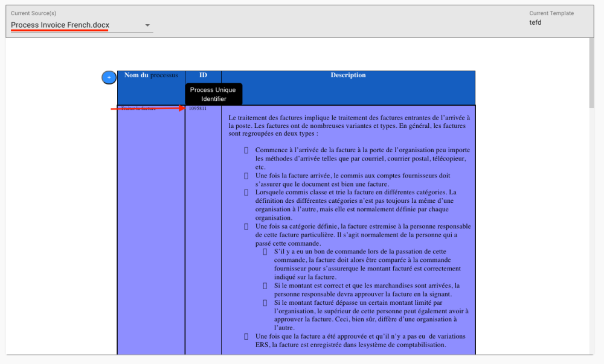Click the 'Process Unique Identifier' tooltip
The image size is (604, 364).
tap(213, 94)
